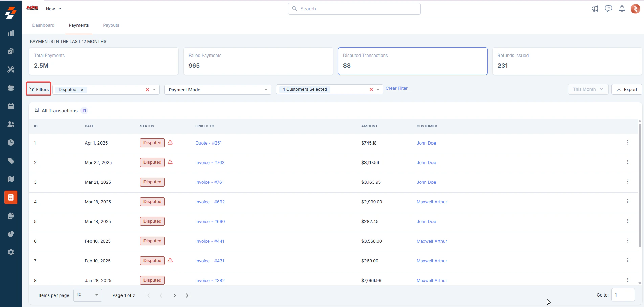Open John Doe customer link in row 1
Screen dimensions: 644x307
tap(426, 143)
